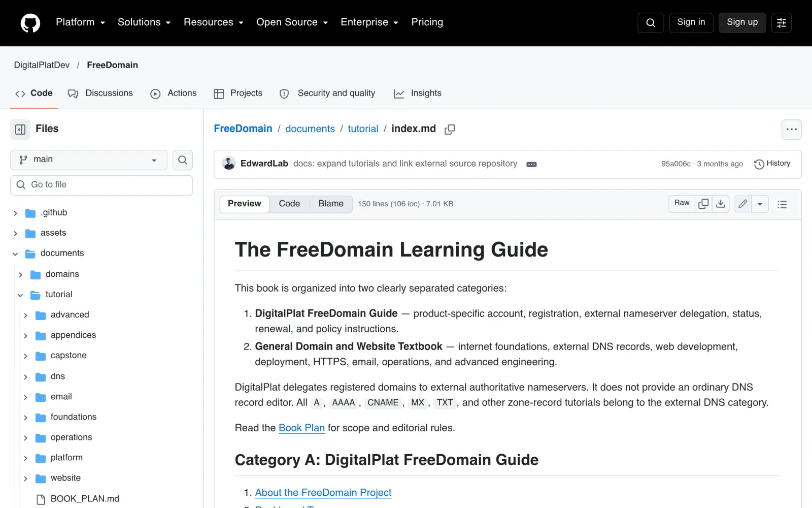Expand the domains folder
812x508 pixels.
point(20,275)
